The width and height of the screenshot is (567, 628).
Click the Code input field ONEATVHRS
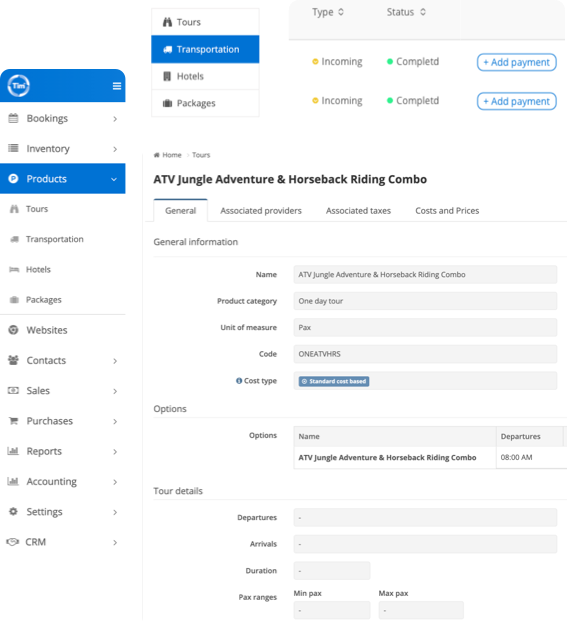pyautogui.click(x=425, y=354)
